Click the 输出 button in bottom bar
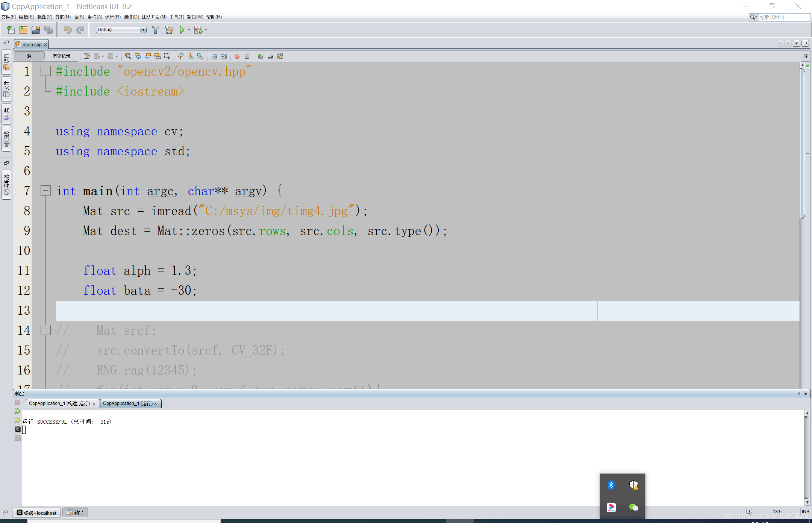The height and width of the screenshot is (523, 812). pyautogui.click(x=75, y=513)
